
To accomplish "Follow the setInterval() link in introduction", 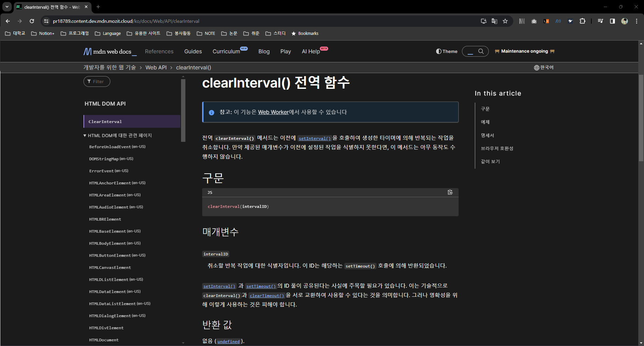I will coord(314,138).
